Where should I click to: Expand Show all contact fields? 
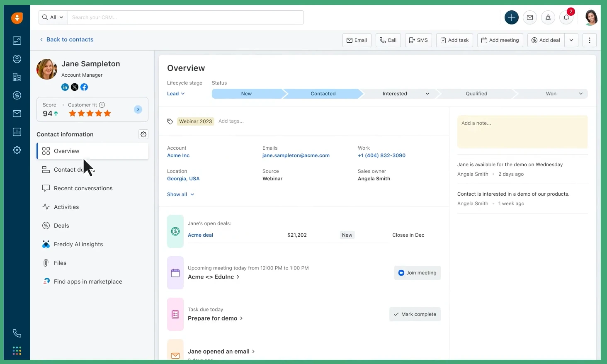coord(180,194)
